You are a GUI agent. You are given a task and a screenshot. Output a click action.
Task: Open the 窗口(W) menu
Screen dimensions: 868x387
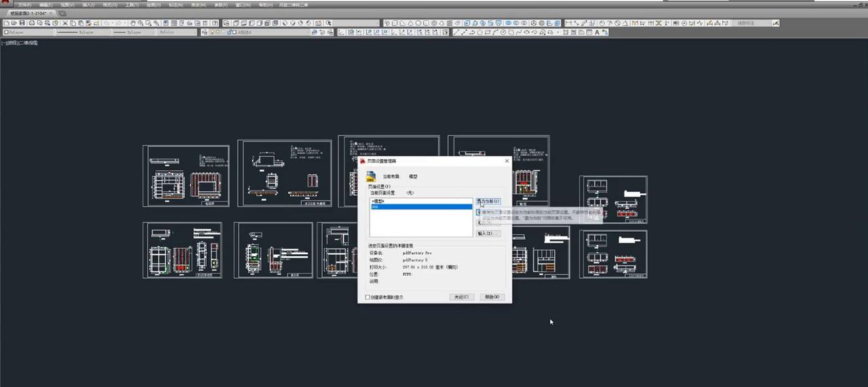point(242,5)
